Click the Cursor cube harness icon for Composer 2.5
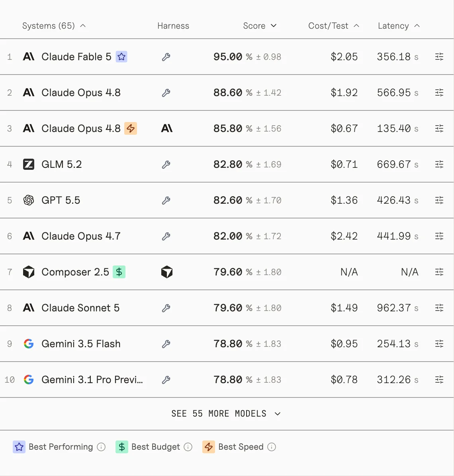The width and height of the screenshot is (454, 476). pos(167,272)
